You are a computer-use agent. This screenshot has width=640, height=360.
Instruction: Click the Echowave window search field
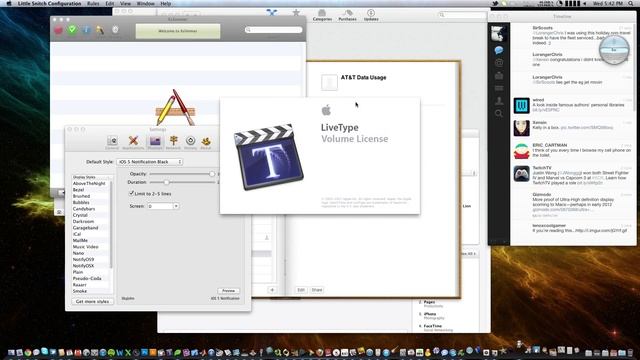[273, 30]
